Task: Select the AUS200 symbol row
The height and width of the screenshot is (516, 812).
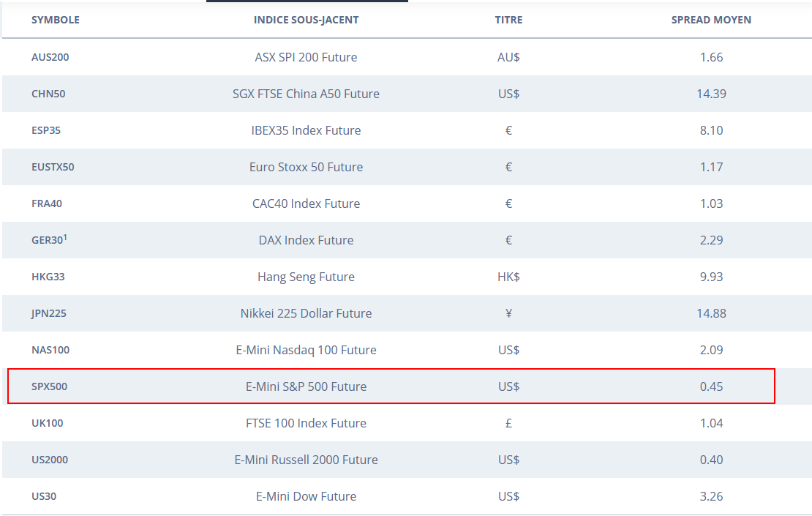Action: [50, 57]
